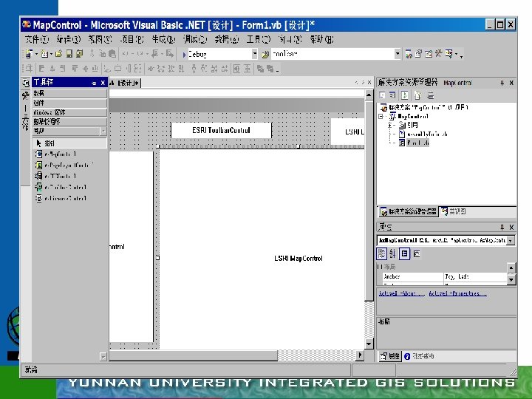The height and width of the screenshot is (399, 532).
Task: Open the Find combo box dropdown arrow
Action: (x=398, y=54)
